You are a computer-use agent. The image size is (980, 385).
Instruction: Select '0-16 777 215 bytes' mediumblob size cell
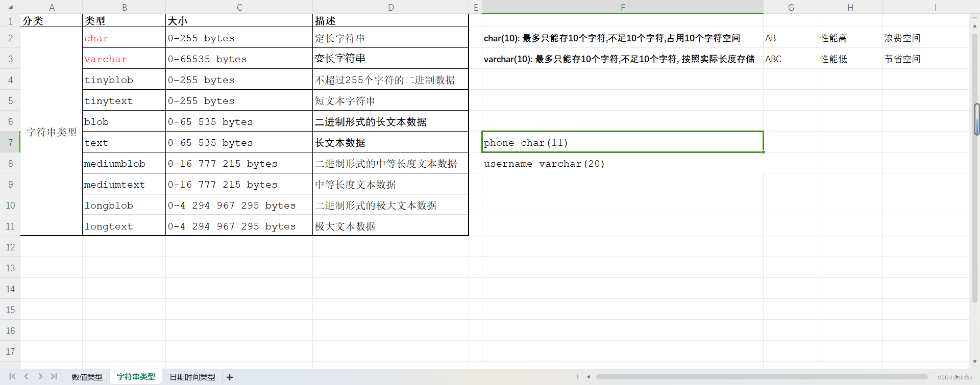coord(239,163)
